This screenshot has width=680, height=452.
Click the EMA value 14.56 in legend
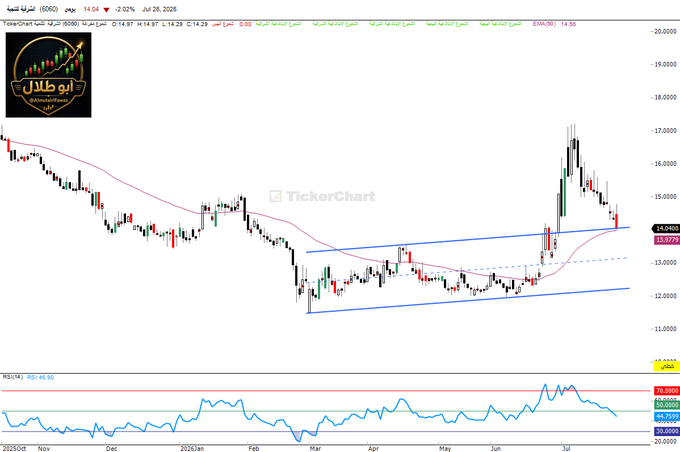(x=568, y=24)
